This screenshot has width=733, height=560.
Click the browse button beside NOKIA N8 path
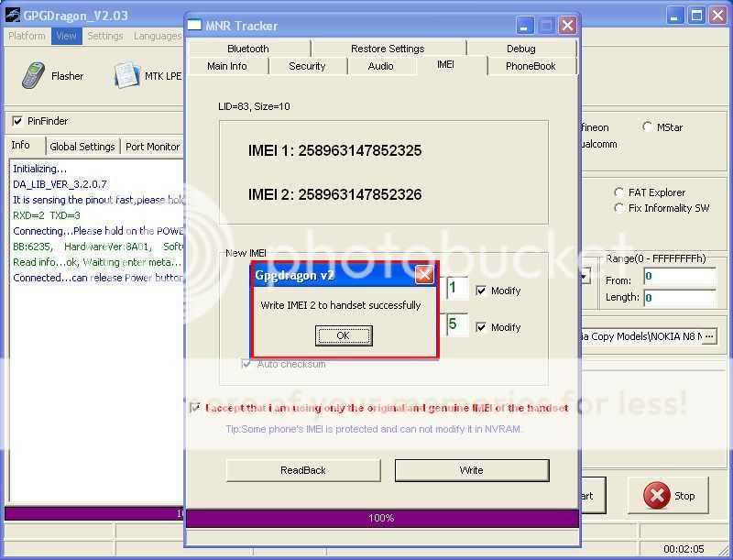(709, 336)
